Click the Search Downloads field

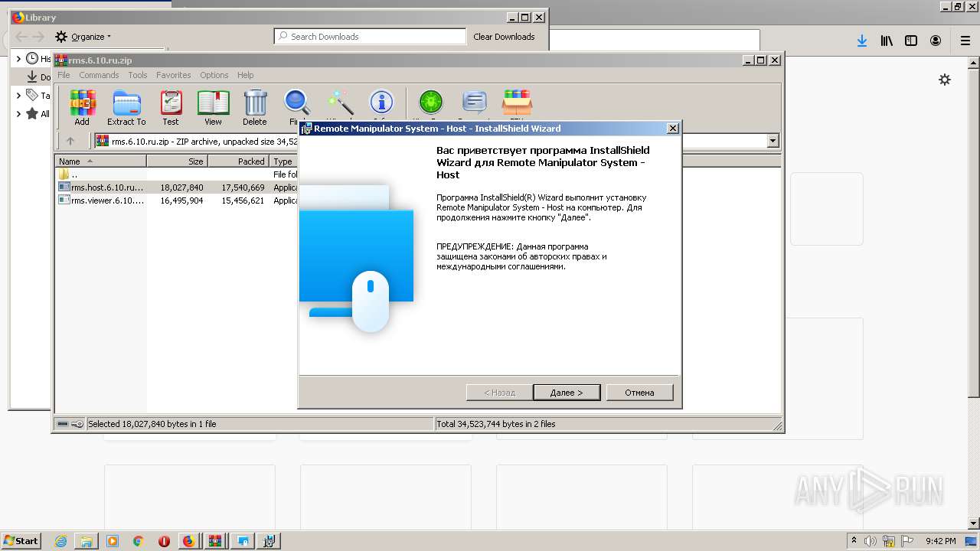370,37
